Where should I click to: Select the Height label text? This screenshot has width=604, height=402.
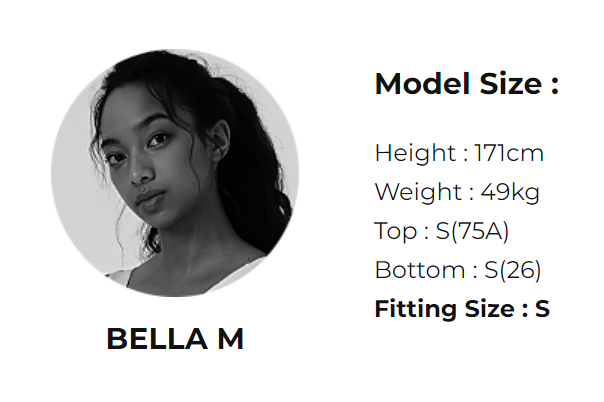tap(414, 153)
